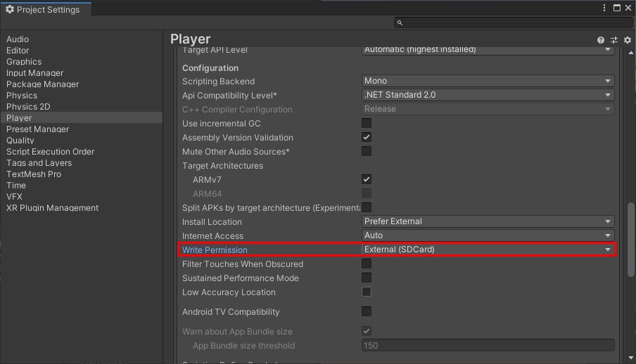Expand the Api Compatibility Level dropdown
The height and width of the screenshot is (364, 636).
(488, 96)
